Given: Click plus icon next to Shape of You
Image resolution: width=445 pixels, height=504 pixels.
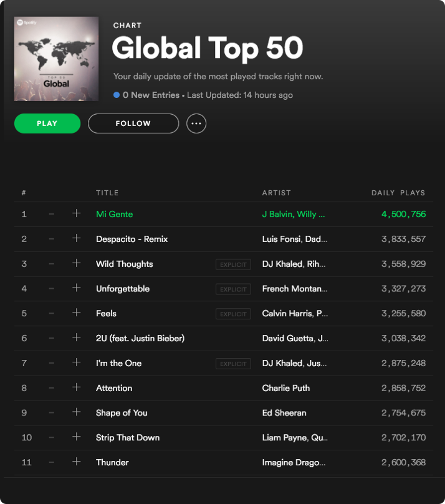Looking at the screenshot, I should point(77,412).
